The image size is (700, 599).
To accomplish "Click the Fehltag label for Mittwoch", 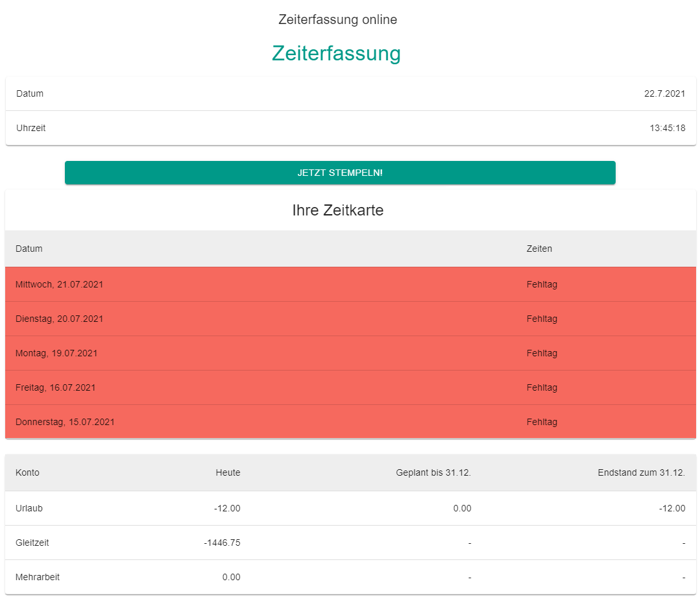I will [x=542, y=284].
